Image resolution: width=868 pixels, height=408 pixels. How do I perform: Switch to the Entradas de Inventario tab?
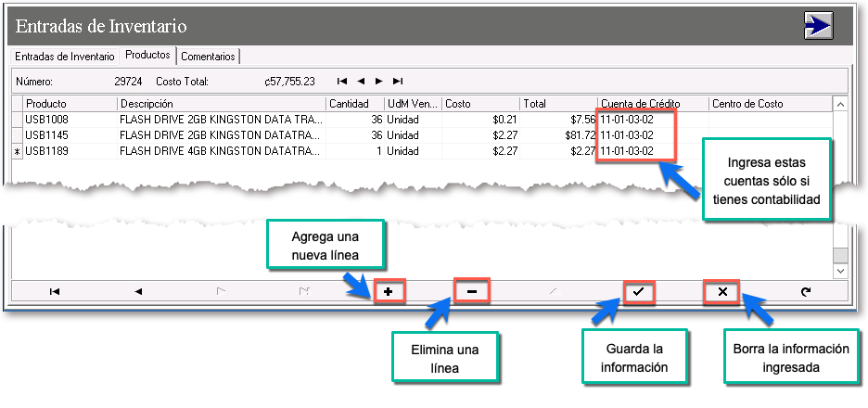(64, 57)
